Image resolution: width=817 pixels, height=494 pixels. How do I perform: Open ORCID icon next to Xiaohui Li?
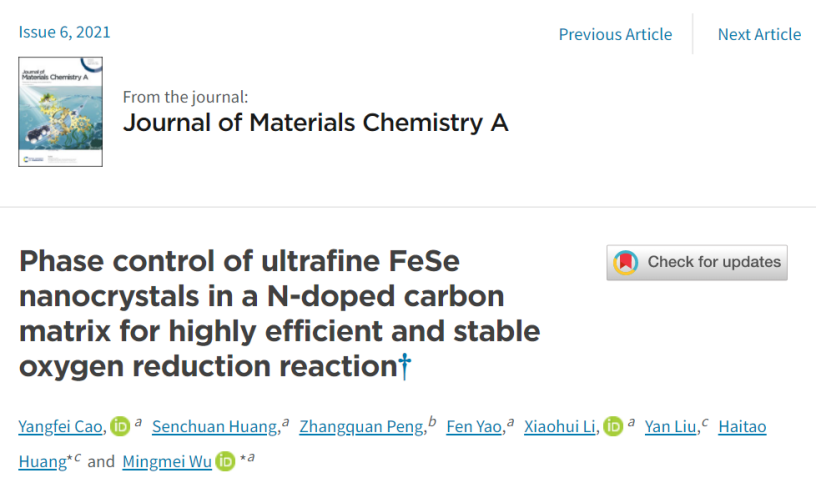tap(613, 427)
